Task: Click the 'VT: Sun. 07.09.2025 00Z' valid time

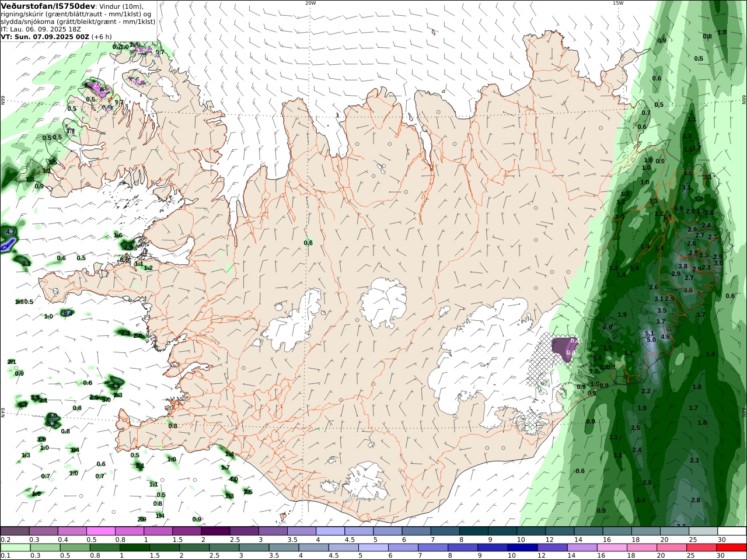Action: [45, 36]
